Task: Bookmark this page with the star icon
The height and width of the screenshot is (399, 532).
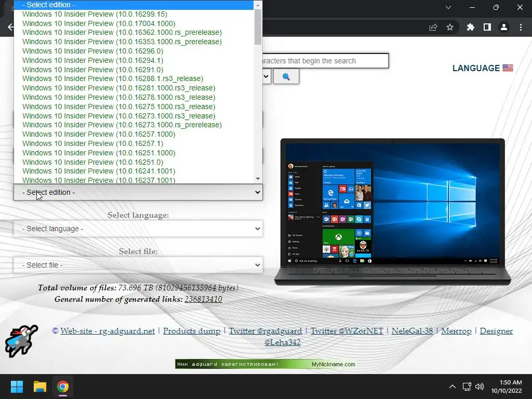Action: coord(450,27)
